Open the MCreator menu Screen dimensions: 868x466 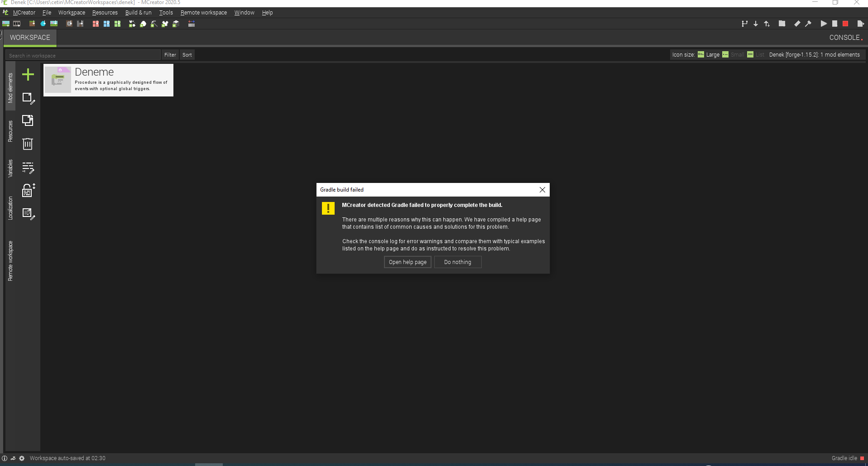point(24,13)
